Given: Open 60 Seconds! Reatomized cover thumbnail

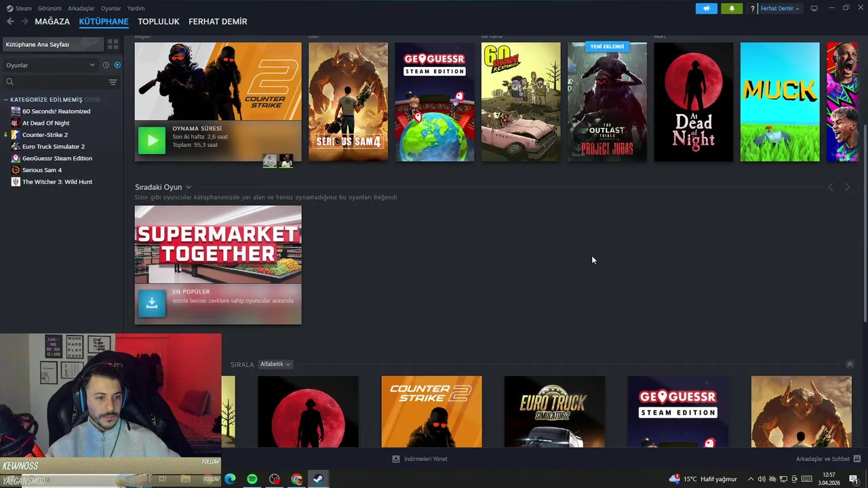Looking at the screenshot, I should [521, 102].
